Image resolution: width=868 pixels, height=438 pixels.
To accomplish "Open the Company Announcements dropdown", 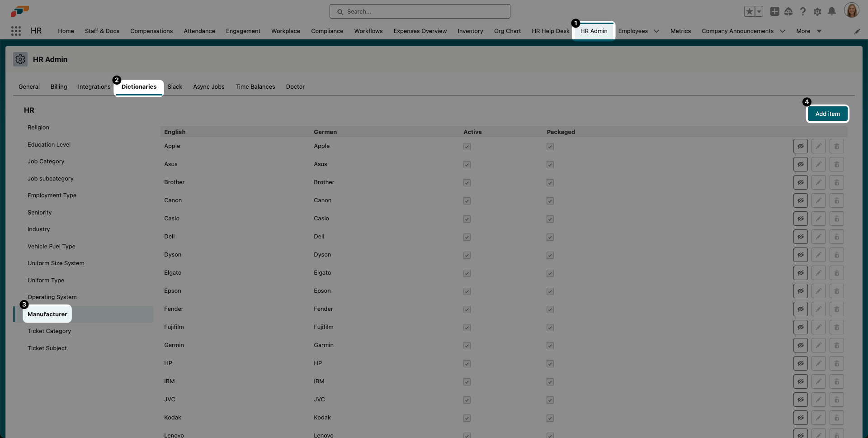I will point(782,31).
